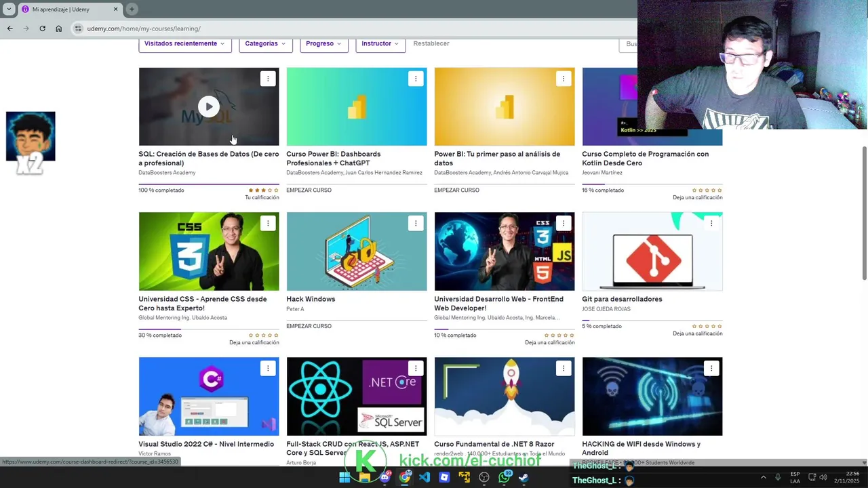Open the browser home page
Viewport: 868px width, 488px height.
pyautogui.click(x=58, y=28)
